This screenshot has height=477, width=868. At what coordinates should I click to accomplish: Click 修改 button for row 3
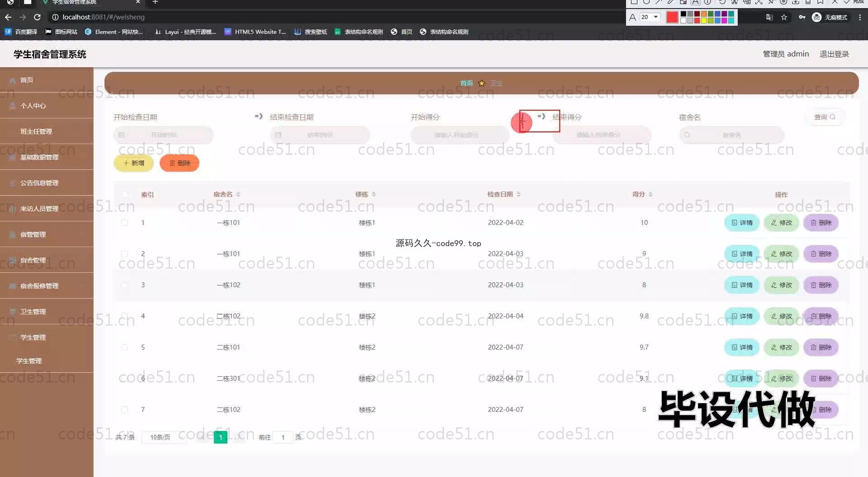782,285
